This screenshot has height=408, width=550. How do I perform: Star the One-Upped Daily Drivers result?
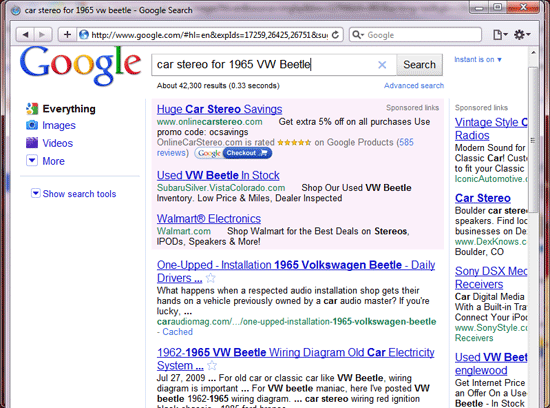click(x=210, y=278)
